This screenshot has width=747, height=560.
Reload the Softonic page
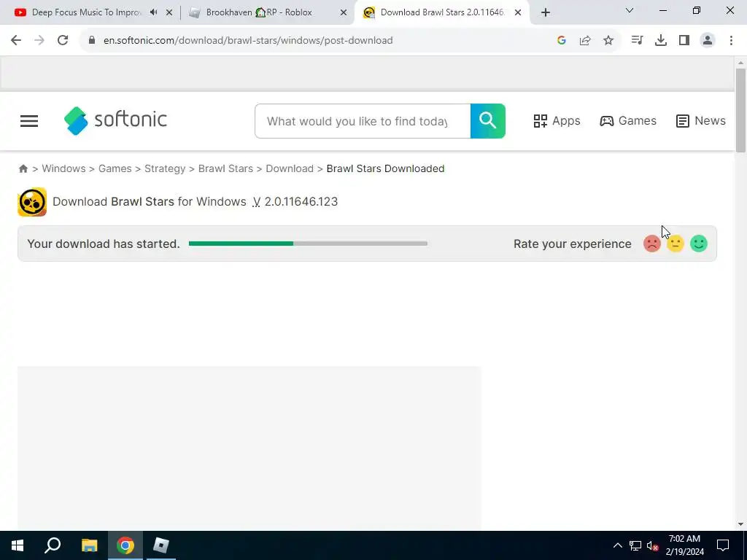click(x=63, y=41)
